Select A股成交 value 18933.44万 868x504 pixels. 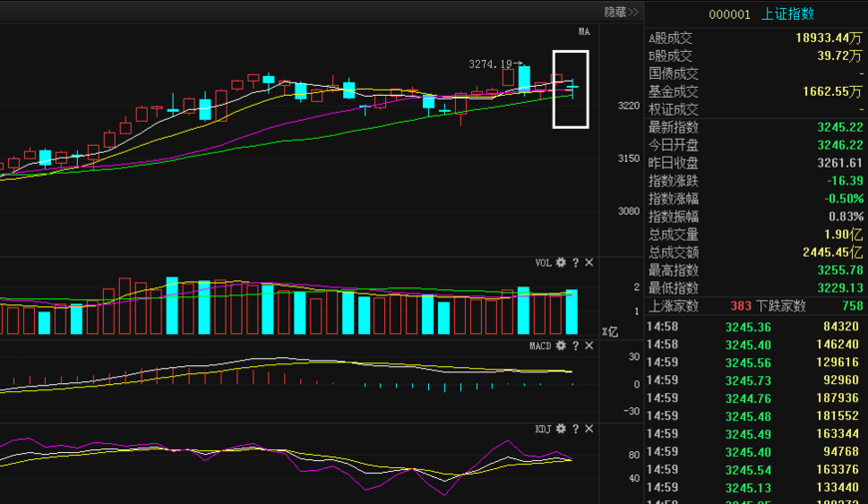[x=829, y=38]
